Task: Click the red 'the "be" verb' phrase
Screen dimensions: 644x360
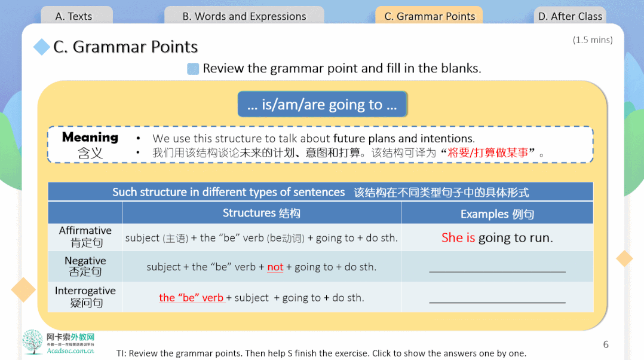Action: [x=191, y=298]
